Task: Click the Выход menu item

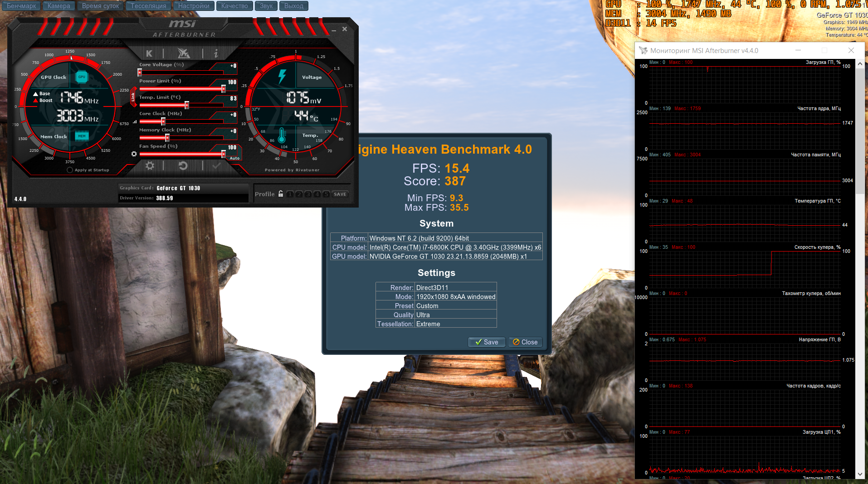Action: 294,6
